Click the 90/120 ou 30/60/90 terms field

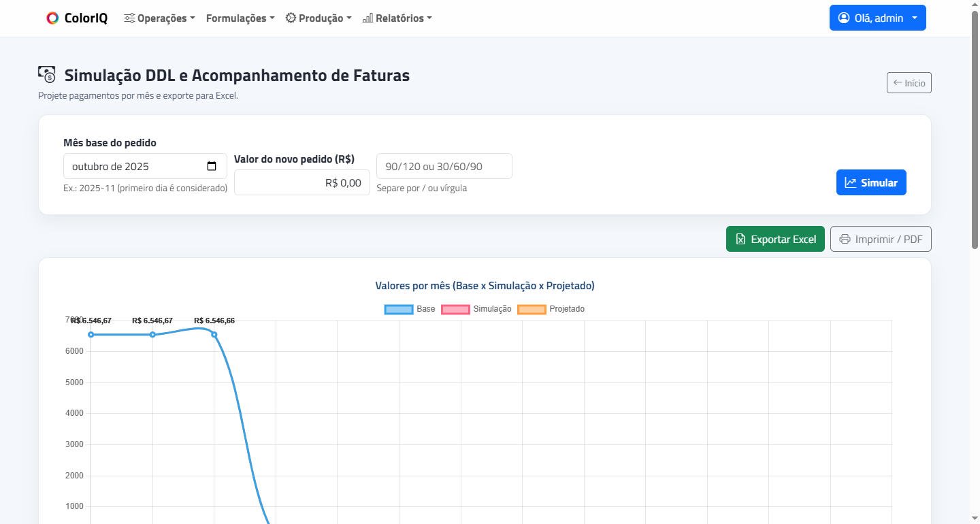(444, 166)
